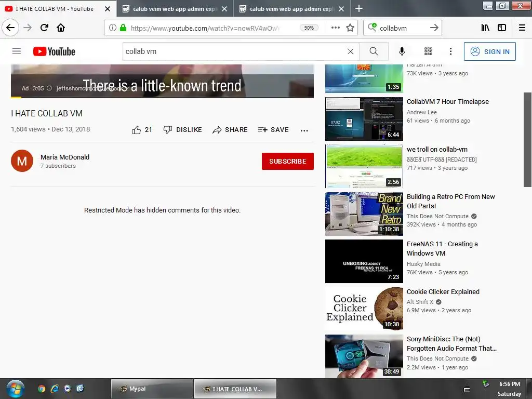
Task: Open we troll on collab-vm thumbnail
Action: point(364,166)
